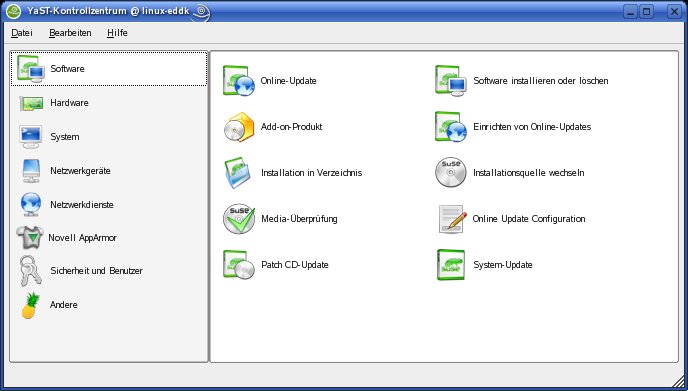The width and height of the screenshot is (688, 391).
Task: Click the Andere label in sidebar
Action: pyautogui.click(x=64, y=305)
